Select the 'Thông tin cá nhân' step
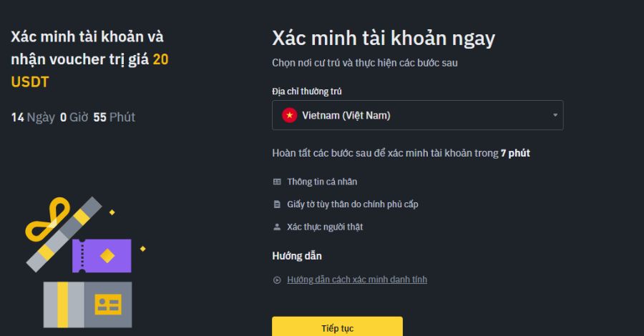 322,182
